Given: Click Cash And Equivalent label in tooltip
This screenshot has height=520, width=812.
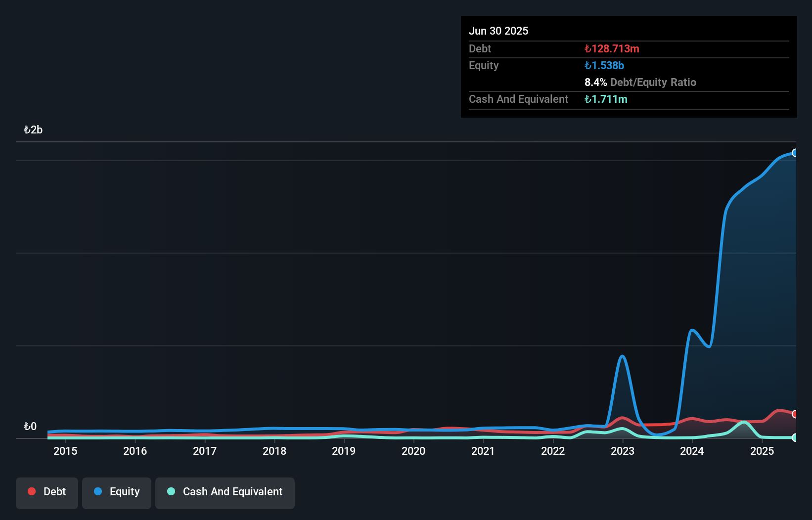Looking at the screenshot, I should coord(518,99).
